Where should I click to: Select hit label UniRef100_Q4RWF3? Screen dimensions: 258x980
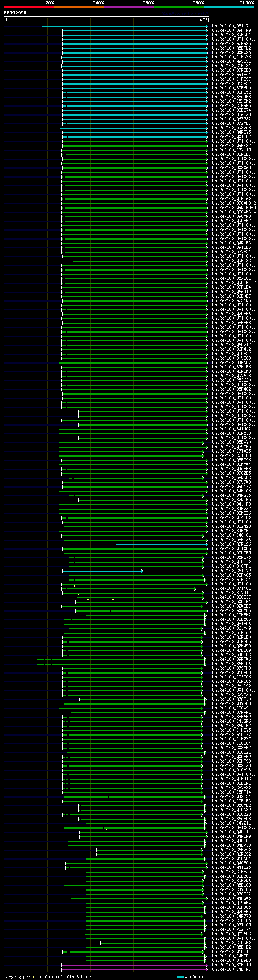point(231,243)
